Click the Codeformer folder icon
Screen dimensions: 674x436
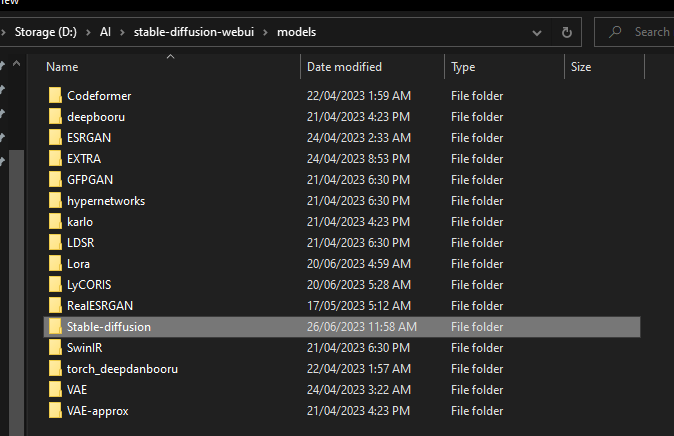[x=55, y=96]
